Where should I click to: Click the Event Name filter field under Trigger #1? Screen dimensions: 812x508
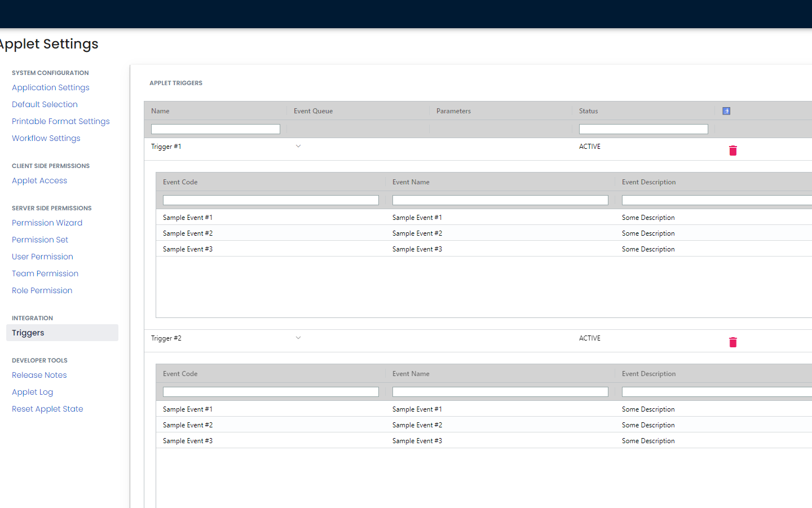point(500,200)
